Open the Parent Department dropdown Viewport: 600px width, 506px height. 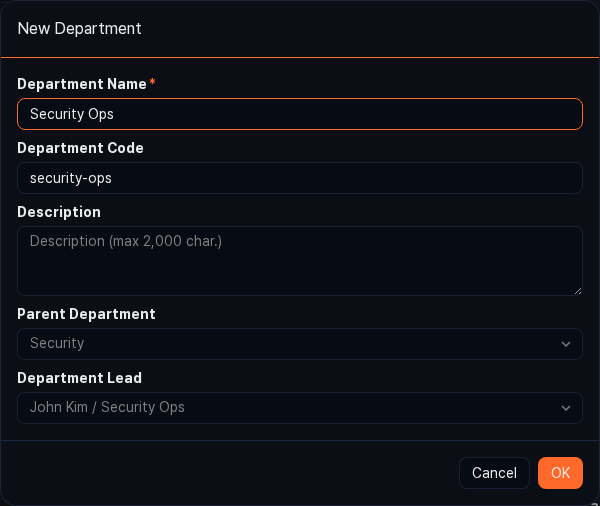(x=290, y=344)
